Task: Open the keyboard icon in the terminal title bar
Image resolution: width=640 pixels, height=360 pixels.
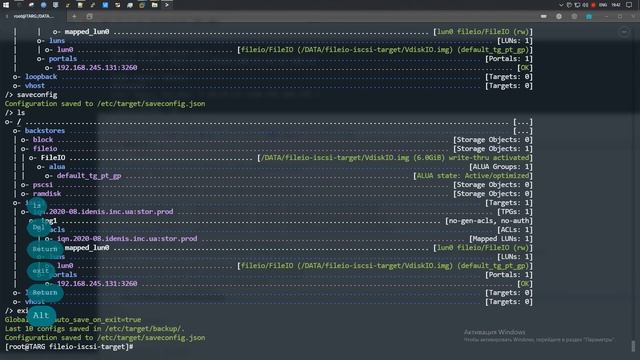Action: click(x=544, y=16)
